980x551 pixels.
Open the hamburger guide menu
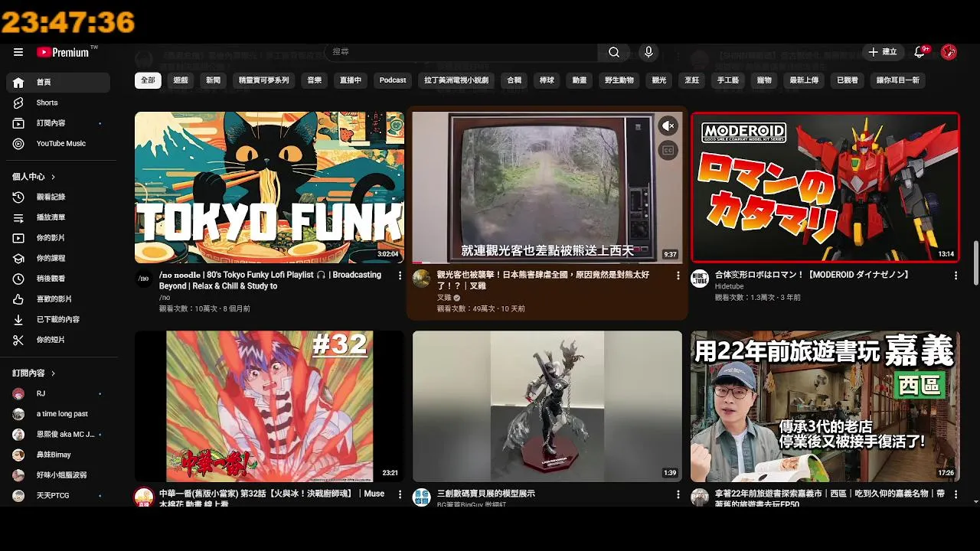coord(18,52)
